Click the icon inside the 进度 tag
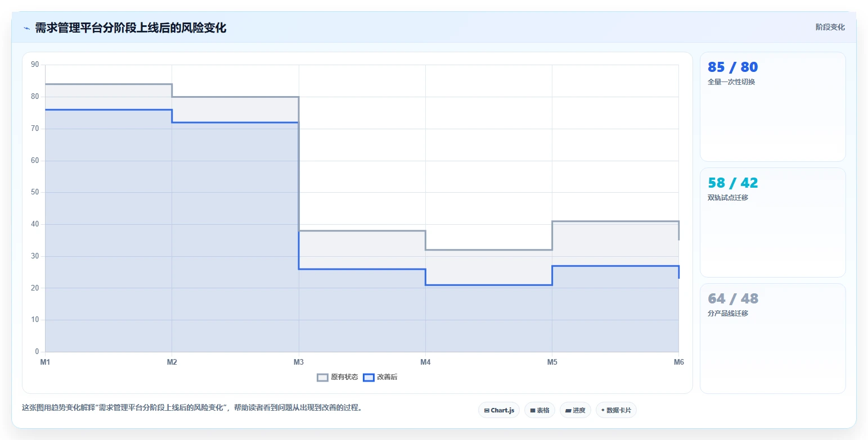 568,411
